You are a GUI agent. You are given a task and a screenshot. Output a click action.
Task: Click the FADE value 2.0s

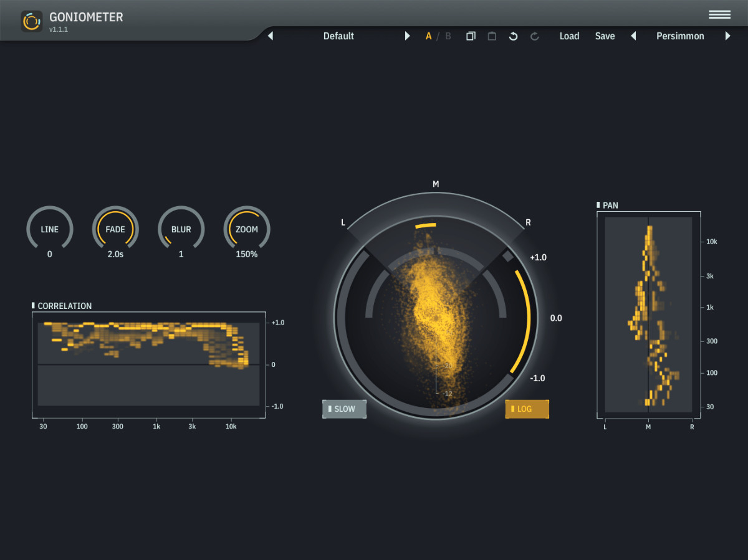[x=115, y=254]
